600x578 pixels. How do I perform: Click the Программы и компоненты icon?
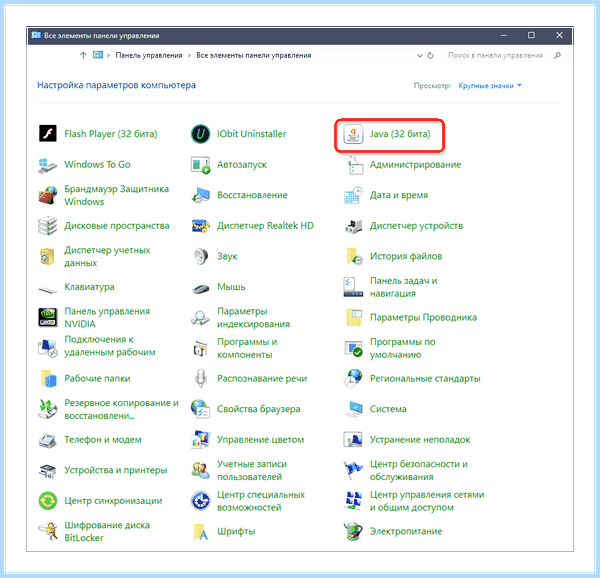click(201, 348)
